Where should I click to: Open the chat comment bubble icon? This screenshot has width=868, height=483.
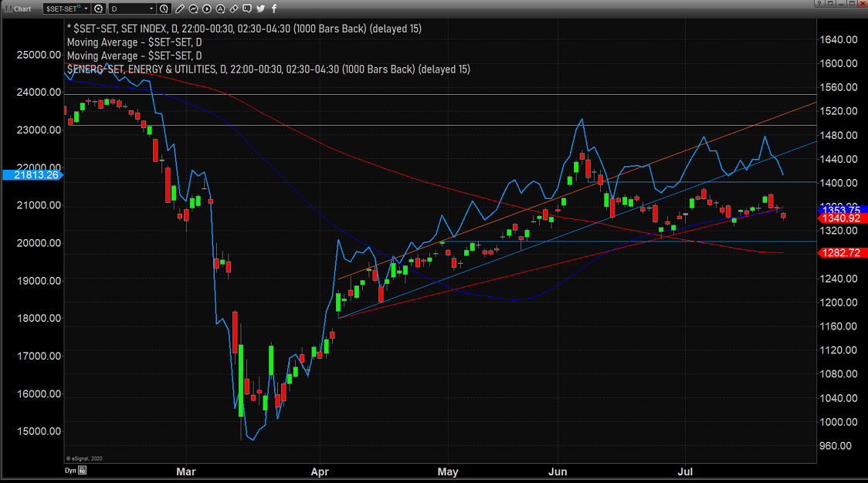[x=247, y=8]
